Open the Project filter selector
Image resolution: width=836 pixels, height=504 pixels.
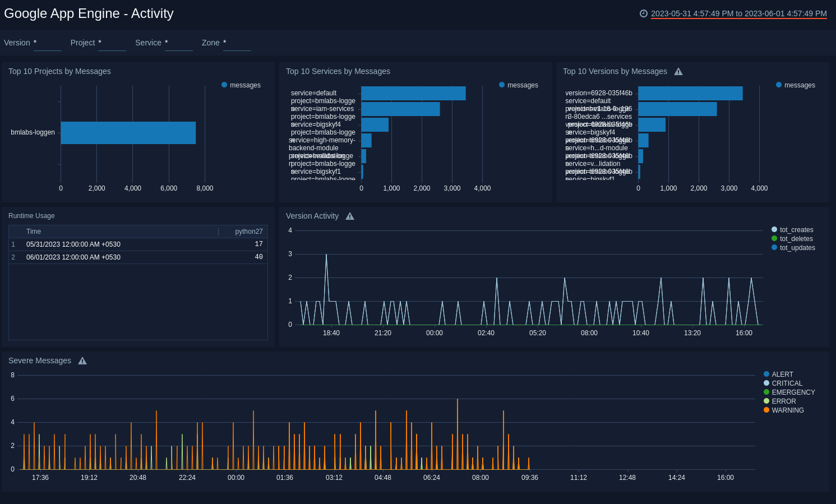coord(112,43)
